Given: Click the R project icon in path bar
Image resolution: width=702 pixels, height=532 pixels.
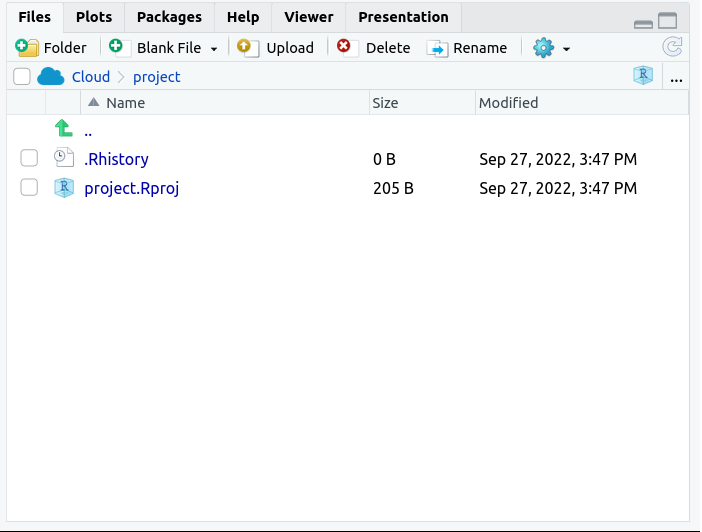Looking at the screenshot, I should tap(643, 76).
